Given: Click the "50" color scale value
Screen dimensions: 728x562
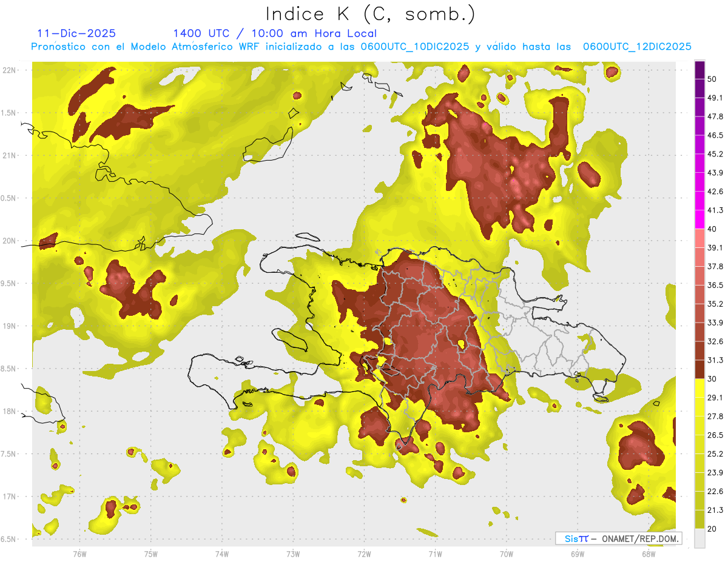Looking at the screenshot, I should [712, 79].
